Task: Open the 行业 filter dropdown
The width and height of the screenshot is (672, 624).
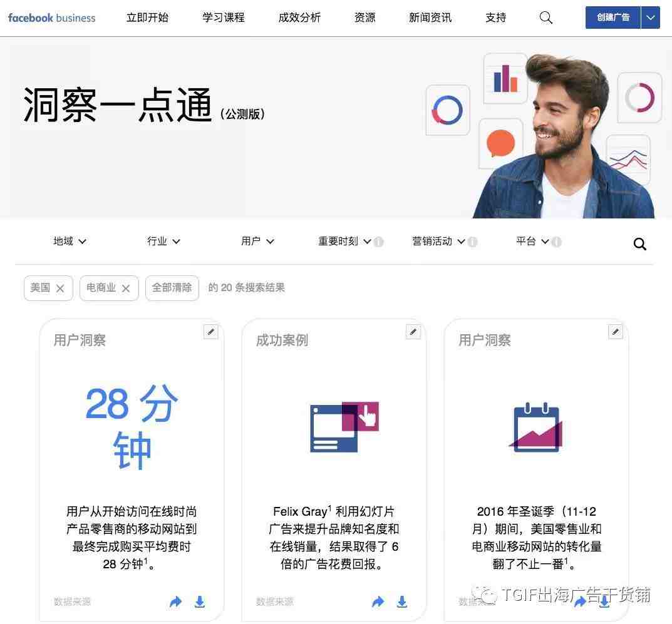Action: point(163,241)
